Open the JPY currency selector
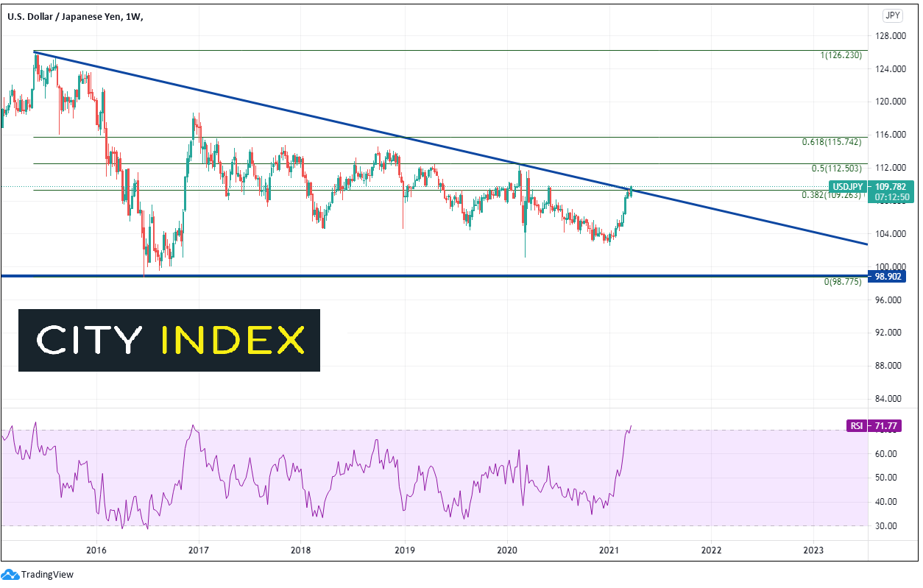 coord(893,15)
